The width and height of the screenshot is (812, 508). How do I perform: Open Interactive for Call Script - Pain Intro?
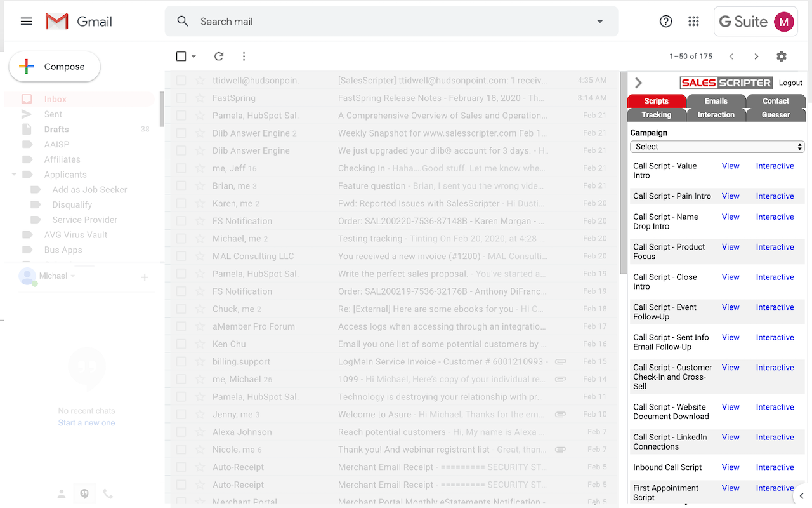pyautogui.click(x=775, y=196)
